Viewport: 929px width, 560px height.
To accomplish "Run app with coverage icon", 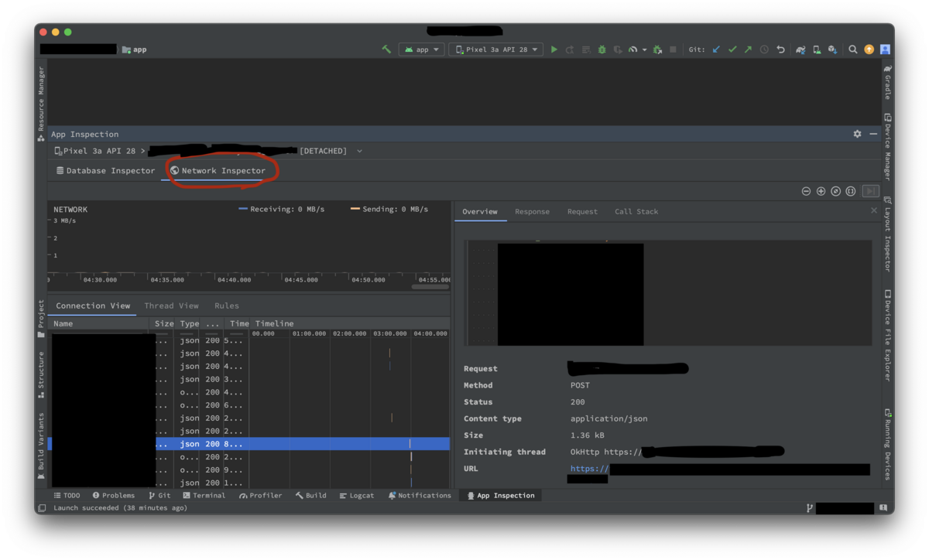I will tap(618, 50).
